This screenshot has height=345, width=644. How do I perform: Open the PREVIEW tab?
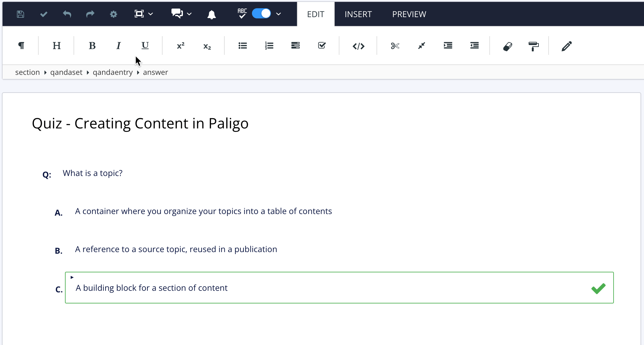pos(409,14)
